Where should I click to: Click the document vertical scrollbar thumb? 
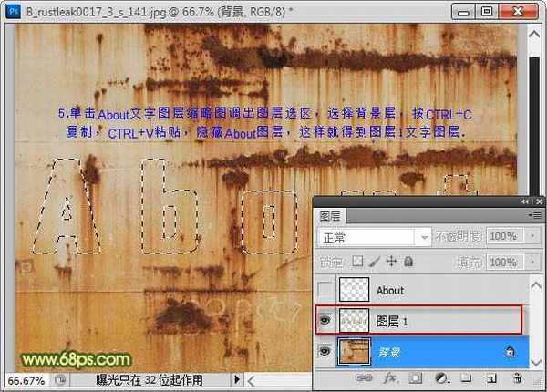tap(534, 126)
